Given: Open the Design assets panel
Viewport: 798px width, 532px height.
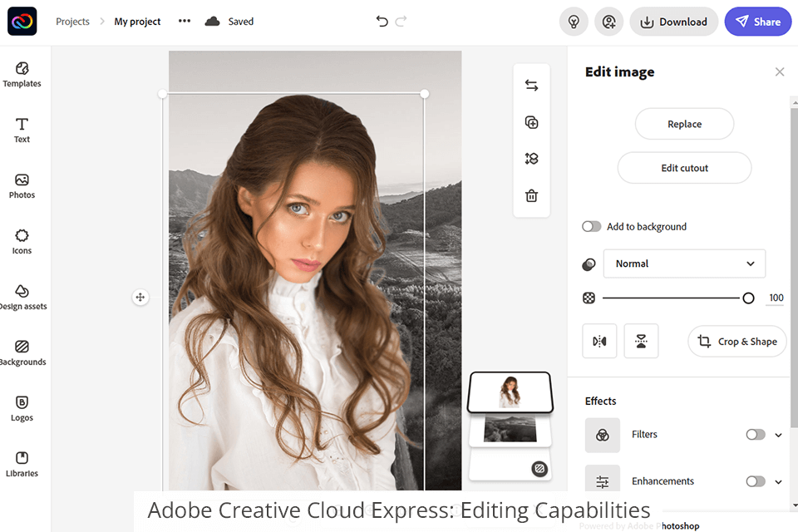Looking at the screenshot, I should tap(22, 298).
